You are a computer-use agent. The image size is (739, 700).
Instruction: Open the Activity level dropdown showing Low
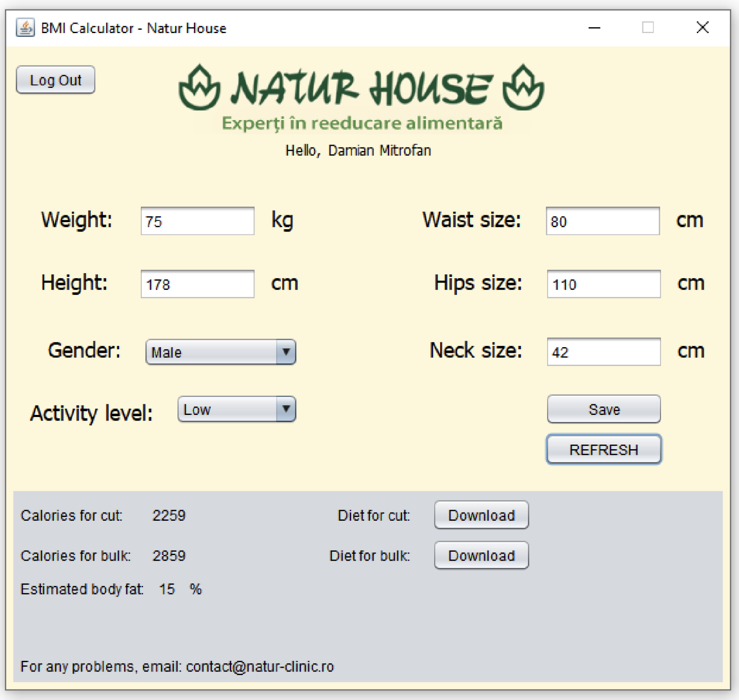tap(237, 409)
